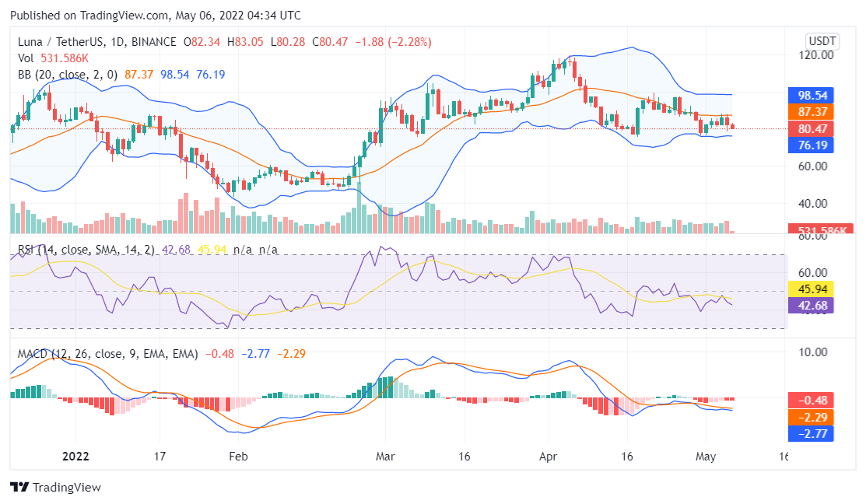This screenshot has height=504, width=866.
Task: Select the RSI indicator legend
Action: tap(86, 250)
